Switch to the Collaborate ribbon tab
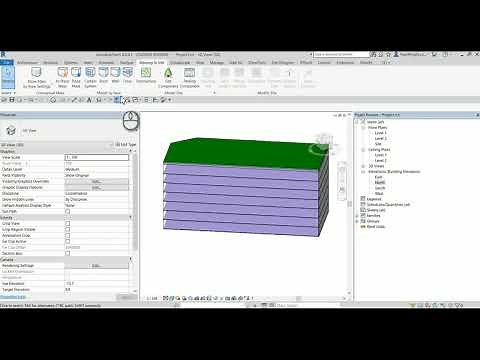This screenshot has height=360, width=480. (x=180, y=62)
